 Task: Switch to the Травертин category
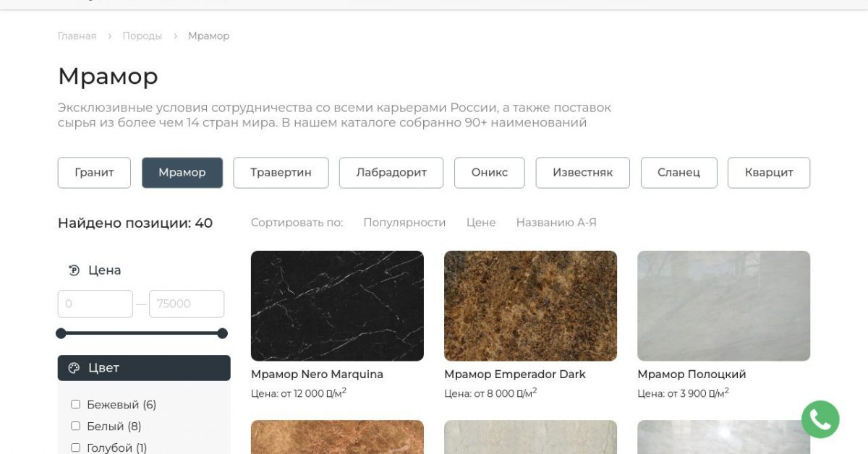click(x=281, y=173)
